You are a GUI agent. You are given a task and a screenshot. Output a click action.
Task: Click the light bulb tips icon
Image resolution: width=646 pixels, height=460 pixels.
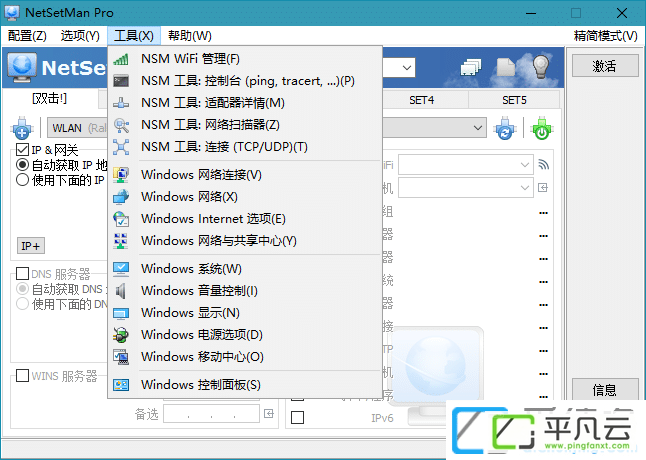[x=541, y=67]
